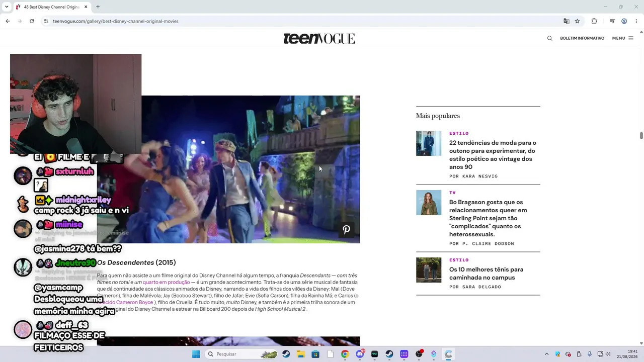Open Discord from the taskbar
Viewport: 644px width, 362px height.
pos(360,354)
